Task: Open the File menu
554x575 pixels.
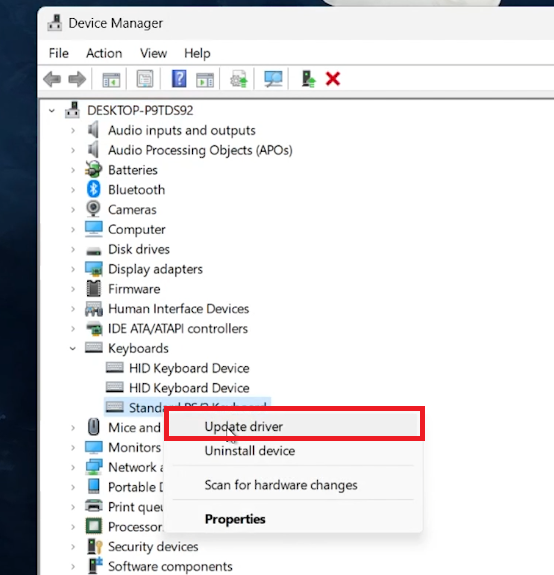Action: [x=59, y=53]
